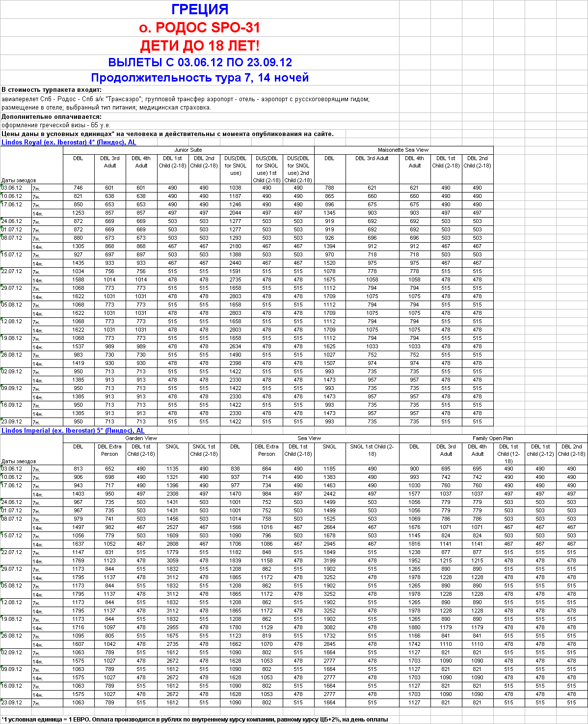Click the 'Family Open Plan' group header
The width and height of the screenshot is (588, 724).
[493, 438]
